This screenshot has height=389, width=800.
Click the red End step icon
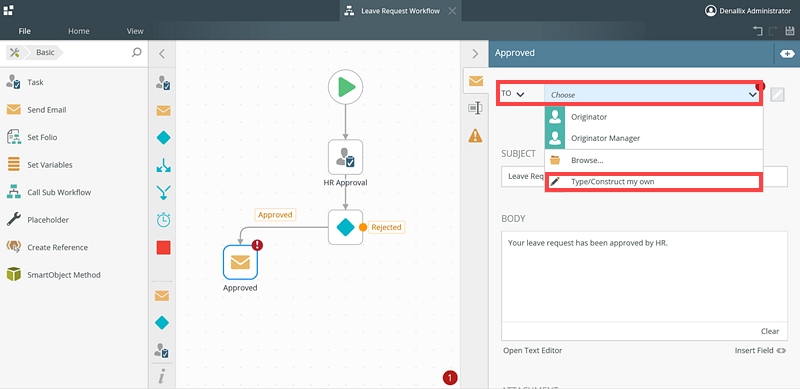tap(163, 248)
